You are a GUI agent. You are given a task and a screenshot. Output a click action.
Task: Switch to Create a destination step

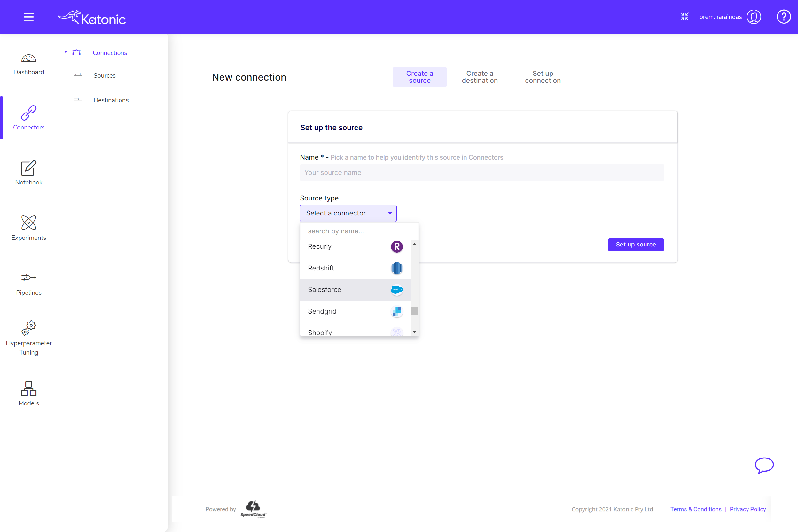(480, 77)
